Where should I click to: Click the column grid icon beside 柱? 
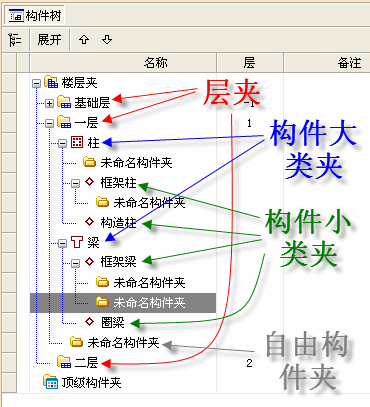pos(77,142)
